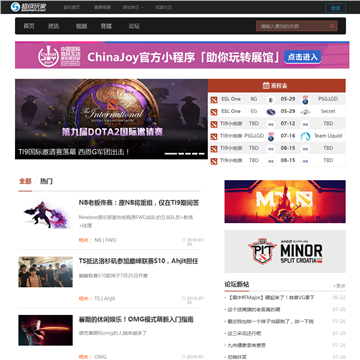Open forum post 这三朵花还行吧

click(x=244, y=333)
